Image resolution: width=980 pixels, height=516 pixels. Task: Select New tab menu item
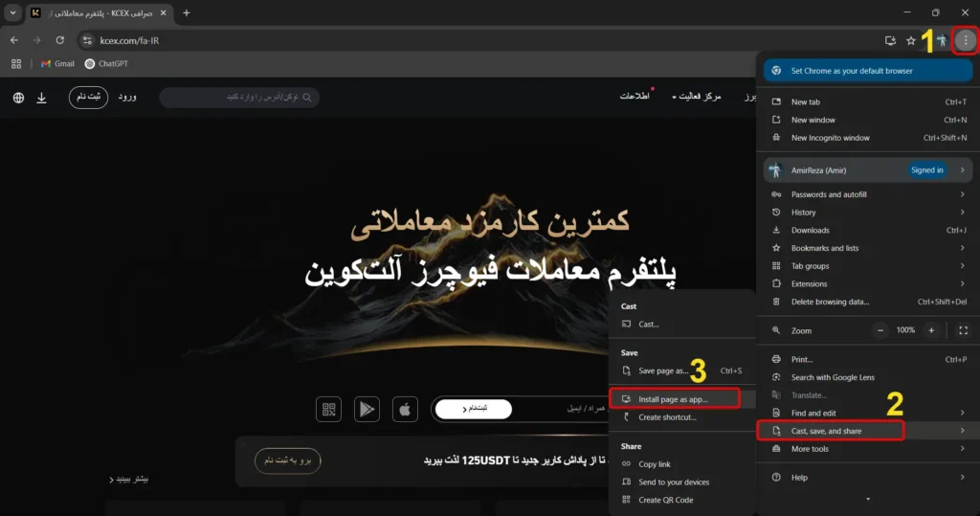click(x=867, y=101)
